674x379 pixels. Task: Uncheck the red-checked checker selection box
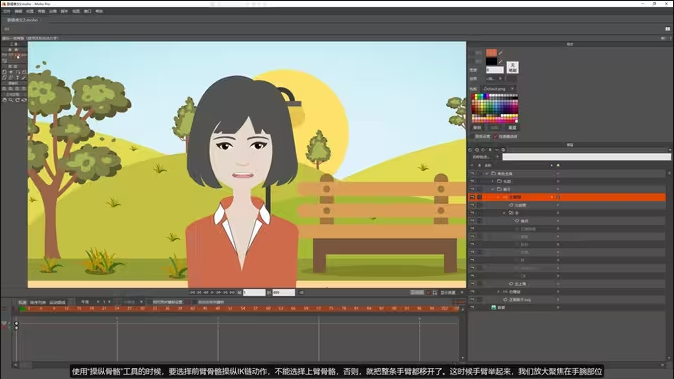[495, 136]
